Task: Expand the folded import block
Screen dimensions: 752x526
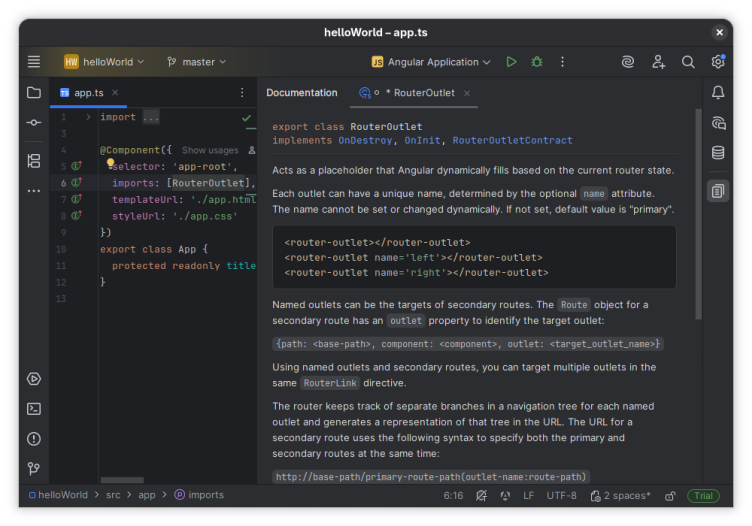Action: pyautogui.click(x=88, y=117)
